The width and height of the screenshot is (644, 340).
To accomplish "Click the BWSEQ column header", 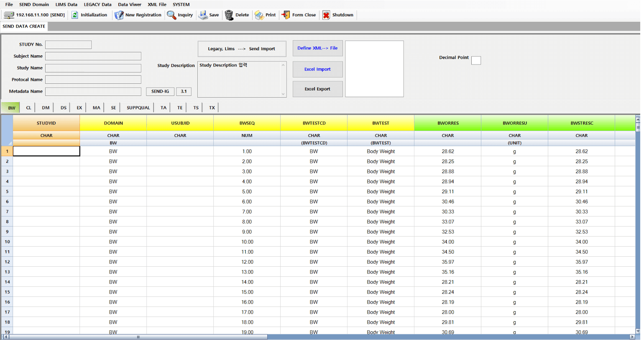I will click(247, 123).
